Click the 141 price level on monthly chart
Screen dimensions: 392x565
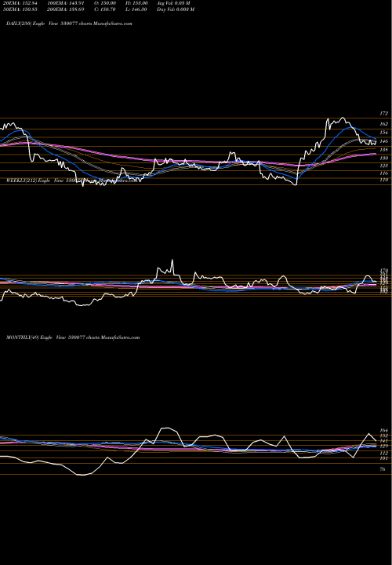pos(383,441)
